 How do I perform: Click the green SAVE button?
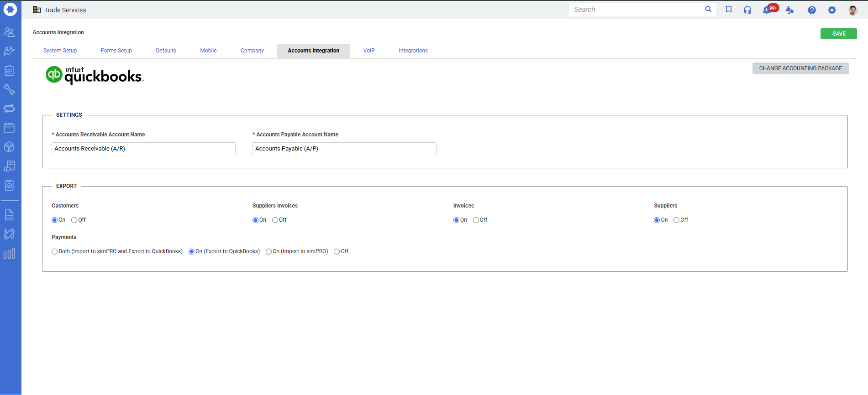pos(838,34)
